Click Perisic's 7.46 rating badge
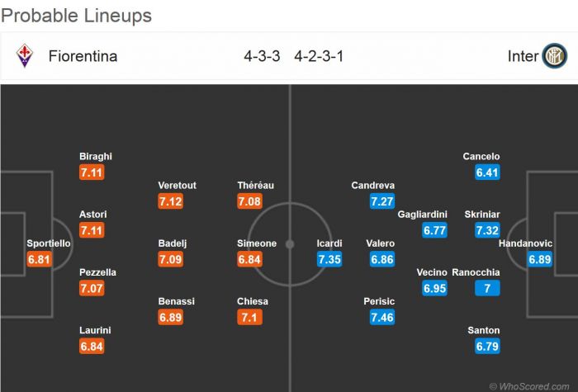This screenshot has width=578, height=392. click(383, 317)
